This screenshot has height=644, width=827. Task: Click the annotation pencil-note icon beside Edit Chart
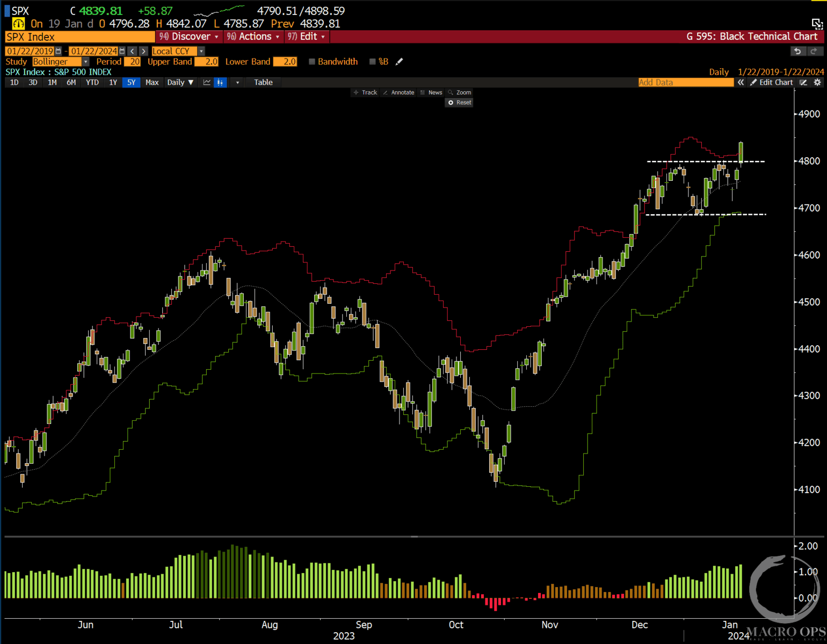coord(803,82)
